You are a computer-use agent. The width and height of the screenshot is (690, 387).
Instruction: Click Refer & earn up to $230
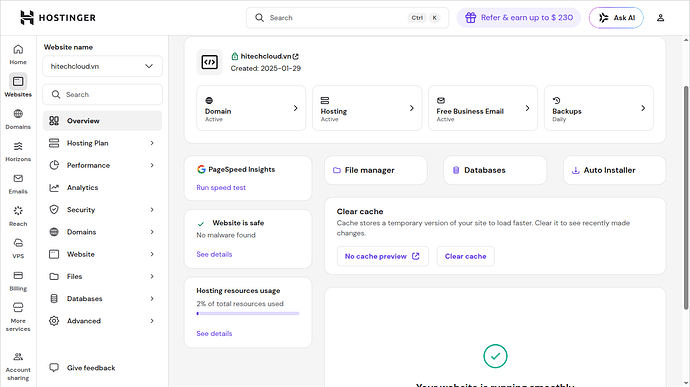[519, 18]
